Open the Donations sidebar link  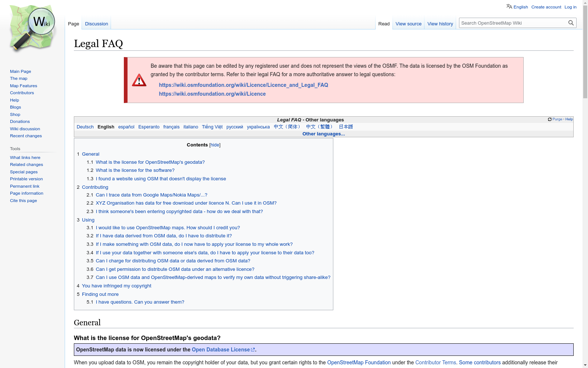(20, 121)
